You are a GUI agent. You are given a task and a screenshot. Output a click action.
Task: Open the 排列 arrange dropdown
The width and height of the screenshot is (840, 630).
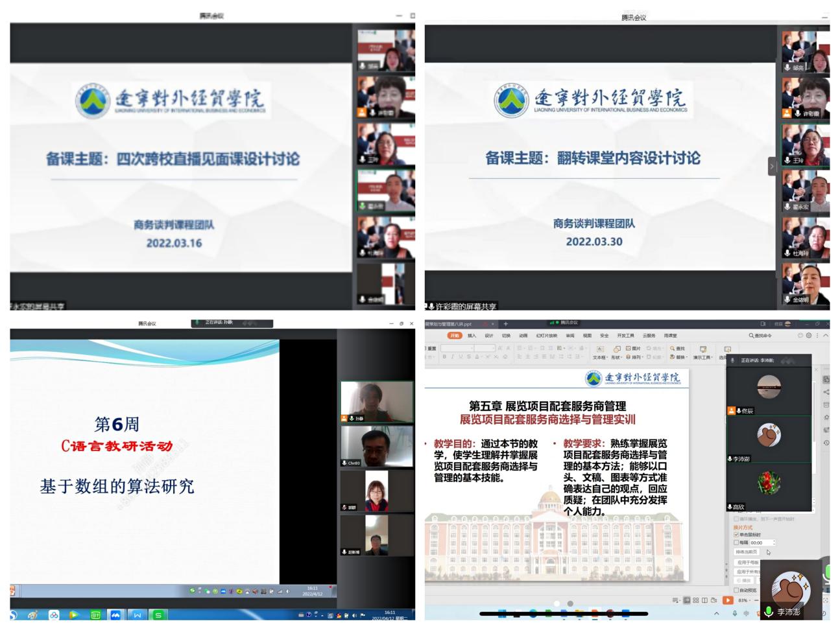[635, 358]
